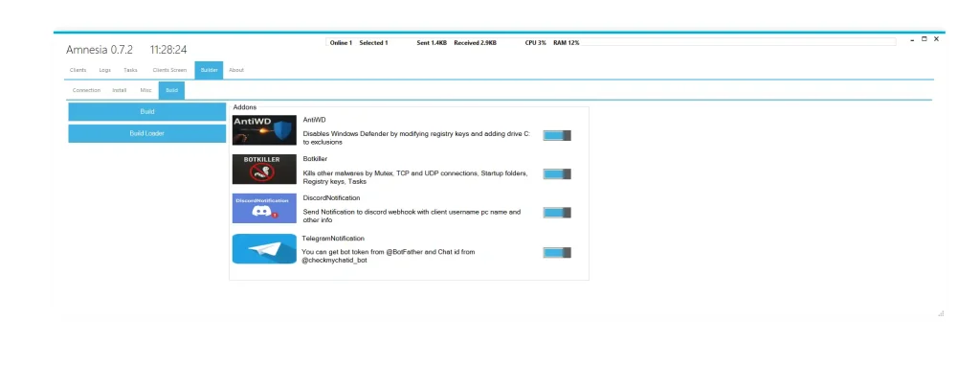
Task: Click the AntiWD addon title text
Action: 314,119
